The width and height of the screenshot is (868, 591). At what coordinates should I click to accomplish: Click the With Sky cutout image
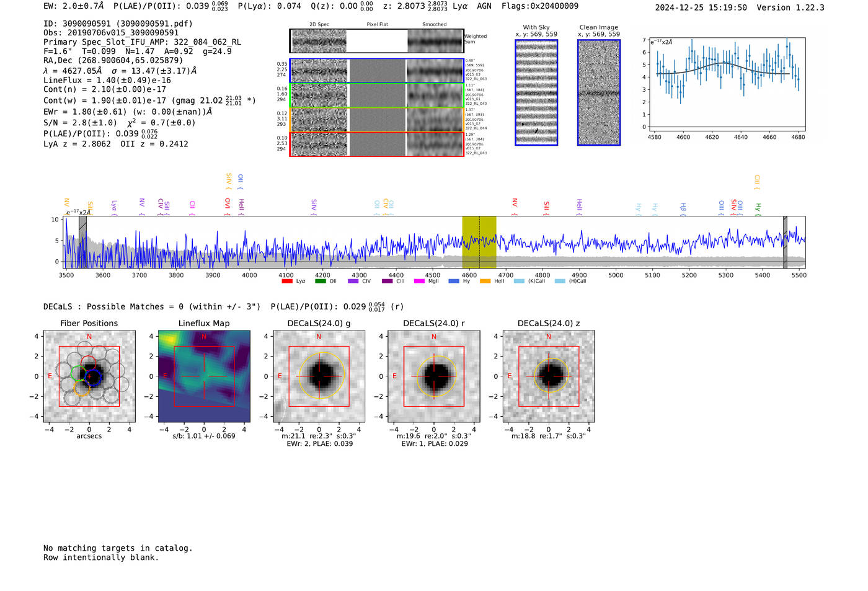click(x=536, y=92)
